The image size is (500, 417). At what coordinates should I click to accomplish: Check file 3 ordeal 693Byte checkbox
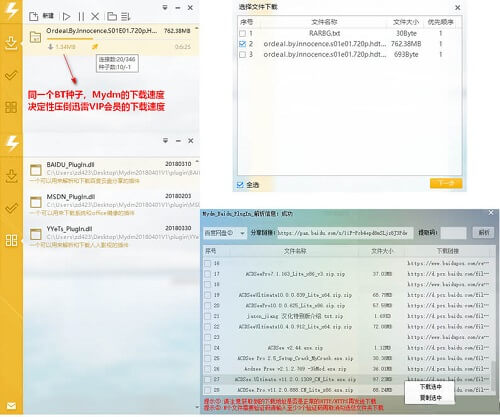(x=242, y=54)
